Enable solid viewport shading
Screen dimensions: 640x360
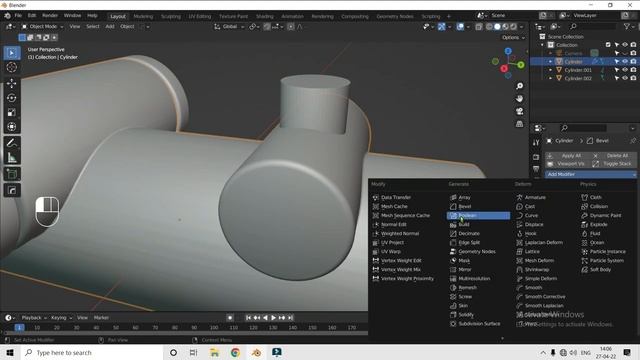[497, 27]
